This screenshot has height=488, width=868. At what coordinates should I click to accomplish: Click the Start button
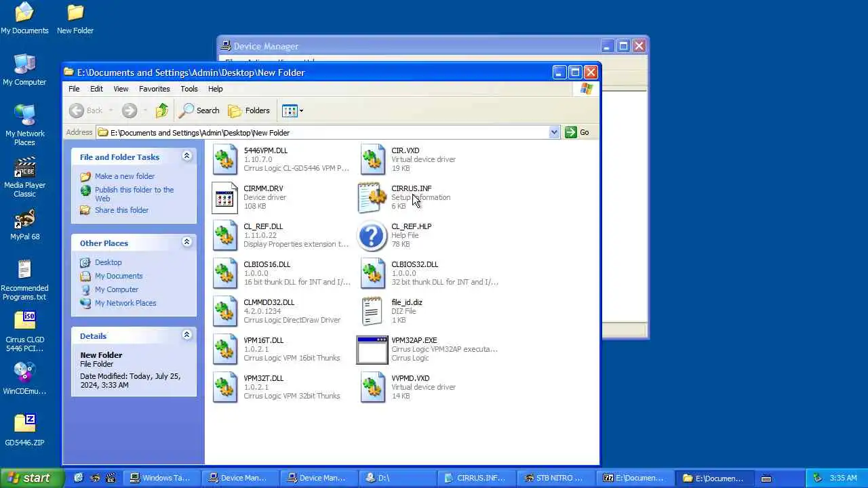tap(32, 478)
